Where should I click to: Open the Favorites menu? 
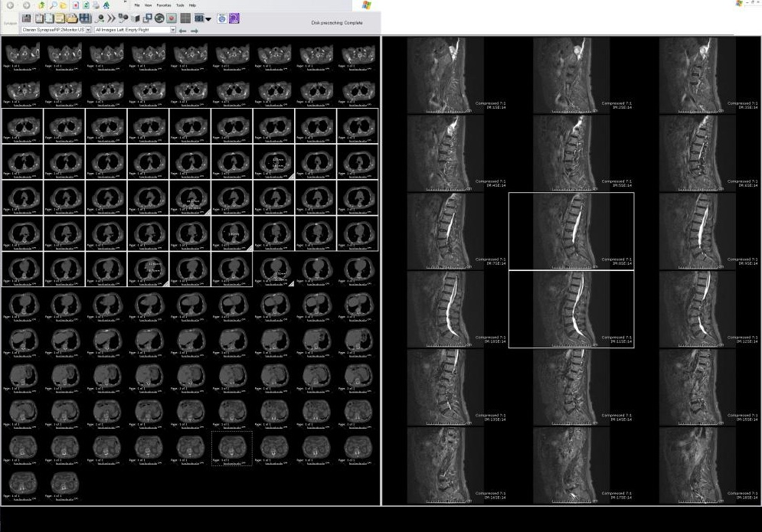(x=164, y=5)
